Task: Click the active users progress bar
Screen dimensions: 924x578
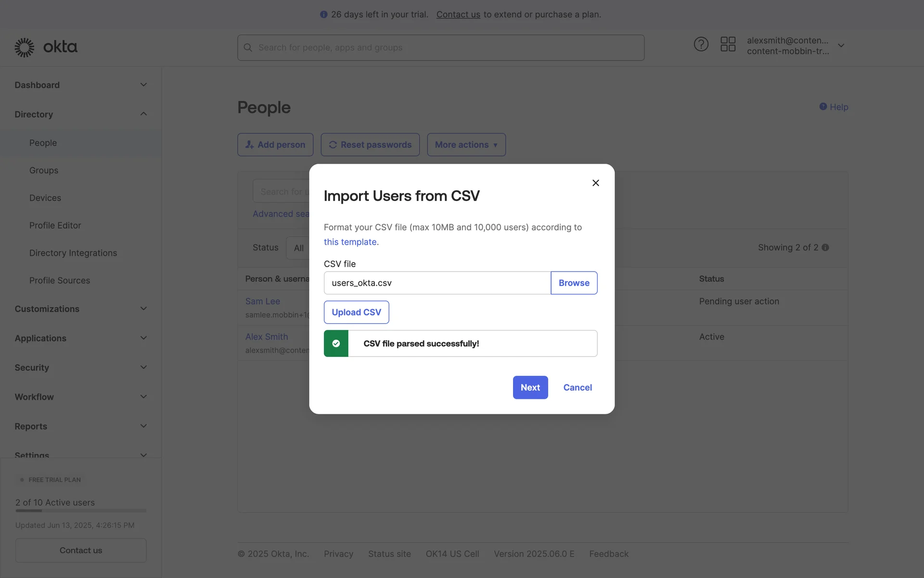Action: click(x=80, y=511)
